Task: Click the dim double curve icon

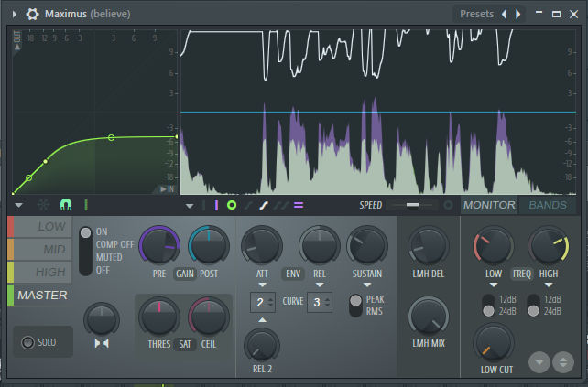Action: [281, 205]
